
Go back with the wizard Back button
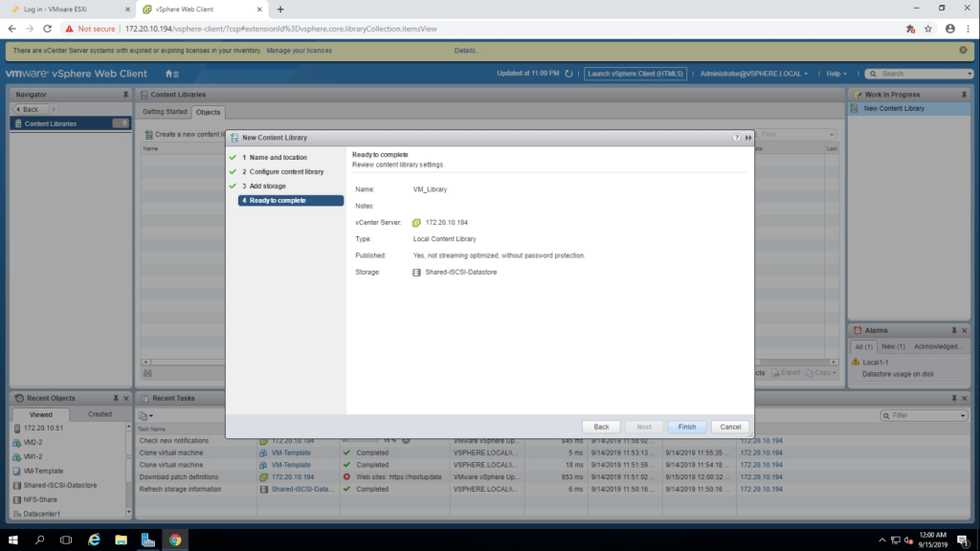[601, 427]
